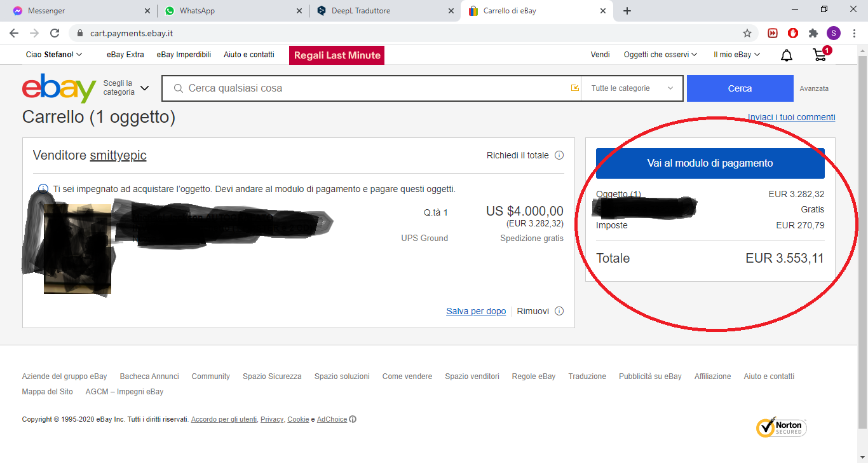Image resolution: width=868 pixels, height=463 pixels.
Task: Click info icon next to Rimuovi
Action: click(559, 311)
